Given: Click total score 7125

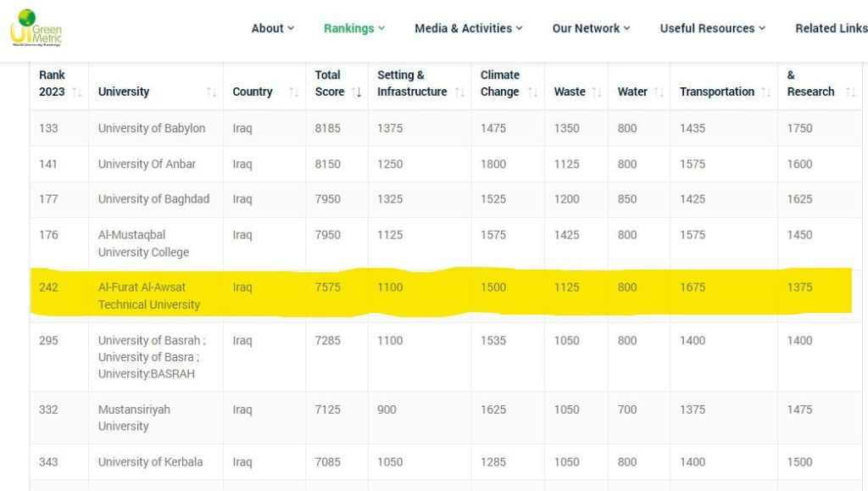Looking at the screenshot, I should [328, 410].
